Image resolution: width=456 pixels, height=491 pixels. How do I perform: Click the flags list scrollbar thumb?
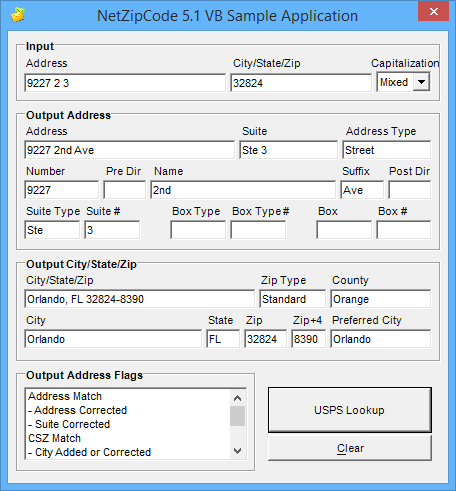coord(237,416)
